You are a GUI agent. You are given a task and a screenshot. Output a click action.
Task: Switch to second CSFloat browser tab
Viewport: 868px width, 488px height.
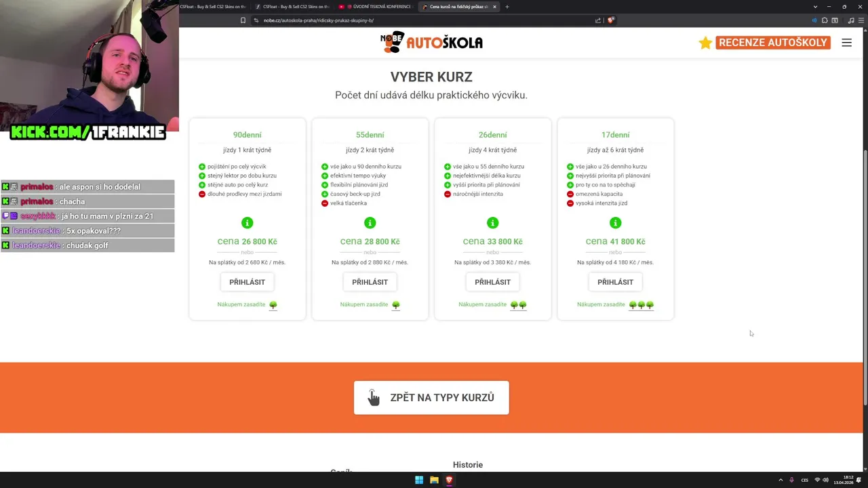coord(292,7)
